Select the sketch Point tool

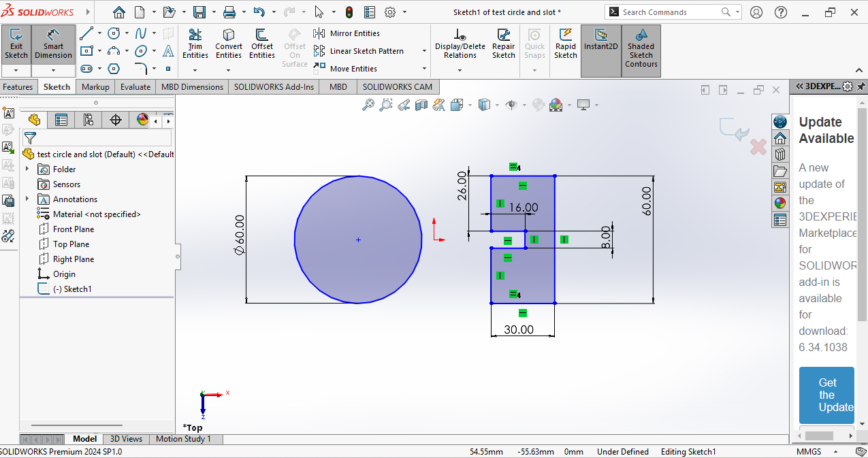(168, 69)
